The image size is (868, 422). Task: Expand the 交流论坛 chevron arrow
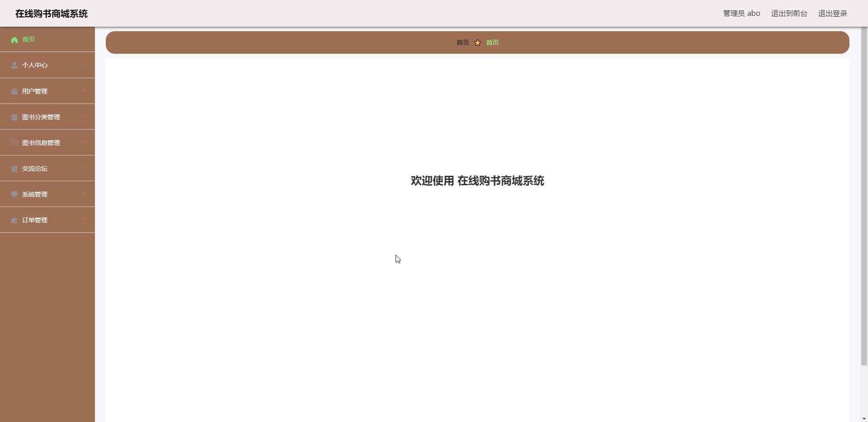[x=83, y=168]
